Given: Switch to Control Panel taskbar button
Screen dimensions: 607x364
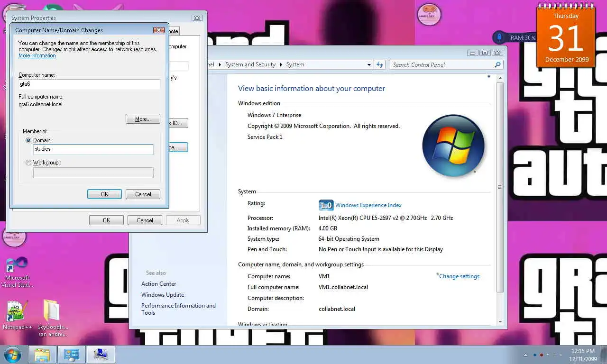Looking at the screenshot, I should click(x=72, y=355).
